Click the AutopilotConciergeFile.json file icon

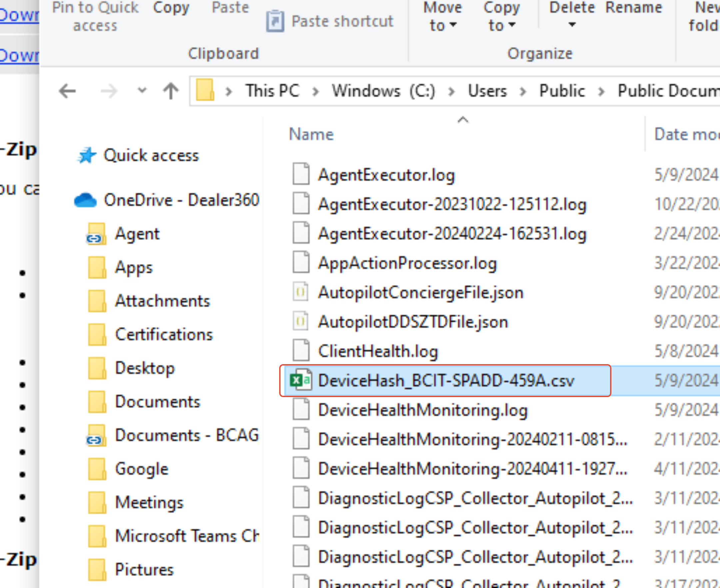pos(301,292)
